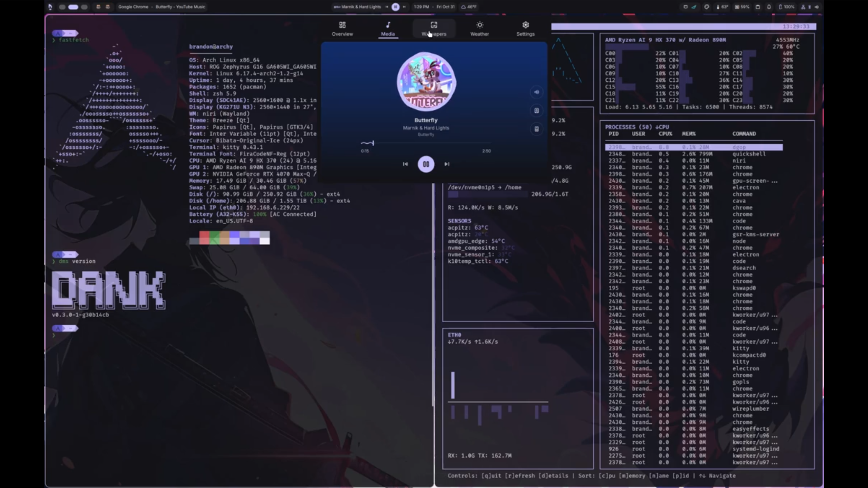Select the gsr-kms-server process row
The width and height of the screenshot is (868, 488).
pyautogui.click(x=694, y=235)
